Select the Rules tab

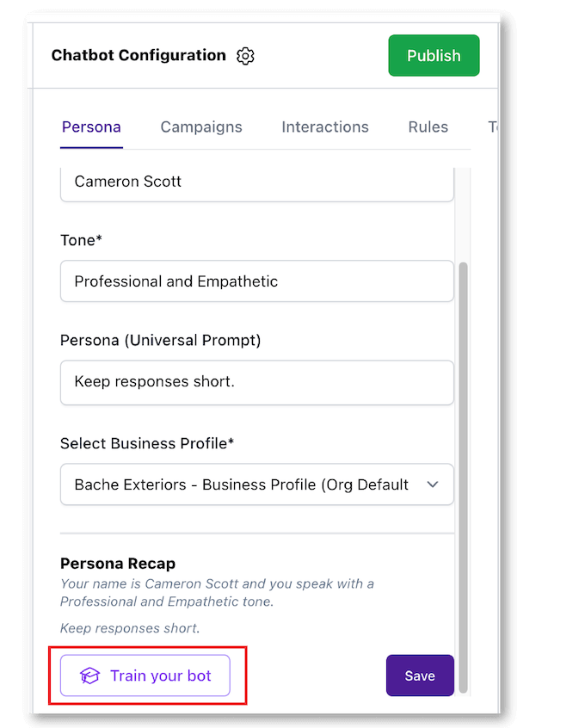pos(428,126)
